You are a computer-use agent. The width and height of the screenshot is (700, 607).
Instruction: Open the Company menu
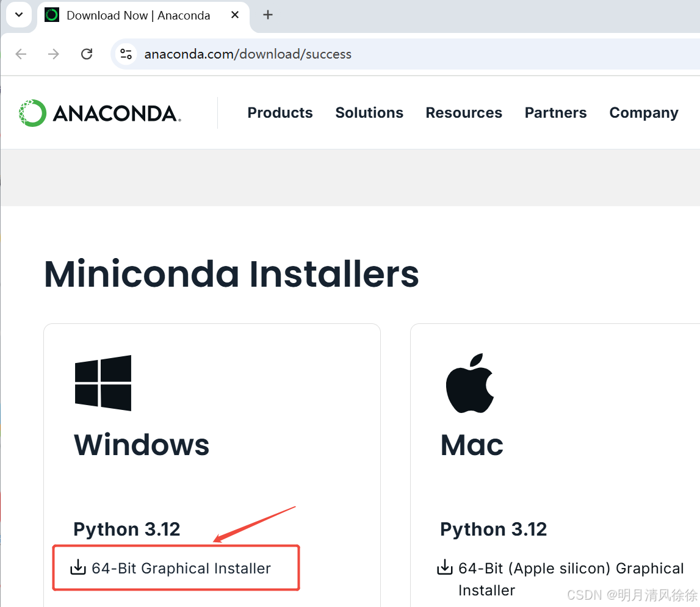pos(644,113)
